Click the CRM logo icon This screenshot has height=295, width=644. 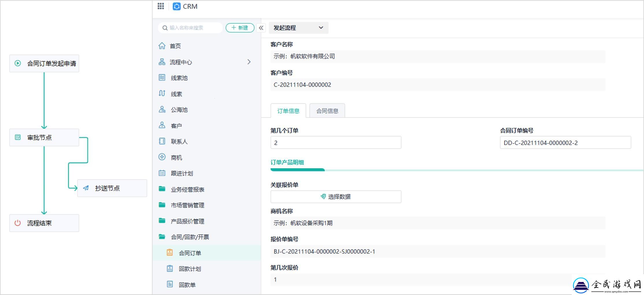[176, 6]
